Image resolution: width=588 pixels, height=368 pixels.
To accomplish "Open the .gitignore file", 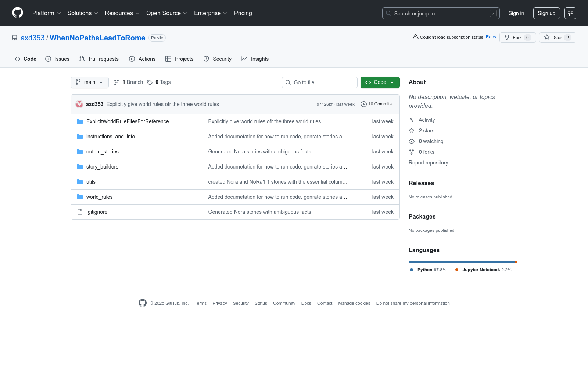I will pyautogui.click(x=97, y=212).
